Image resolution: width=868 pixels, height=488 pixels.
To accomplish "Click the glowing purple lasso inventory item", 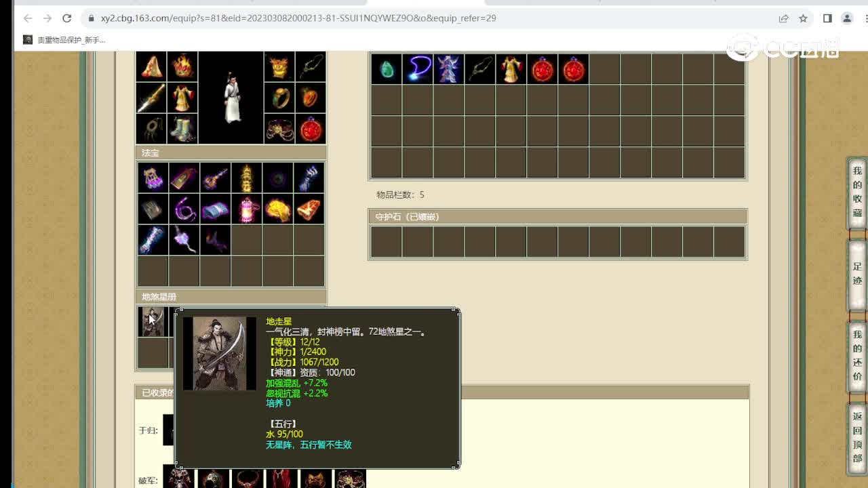I will (417, 69).
